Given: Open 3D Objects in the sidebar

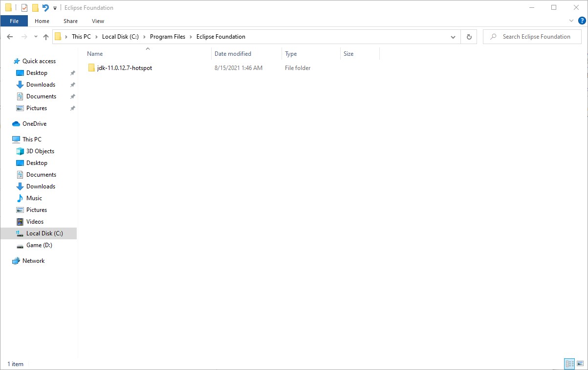Looking at the screenshot, I should click(x=40, y=151).
